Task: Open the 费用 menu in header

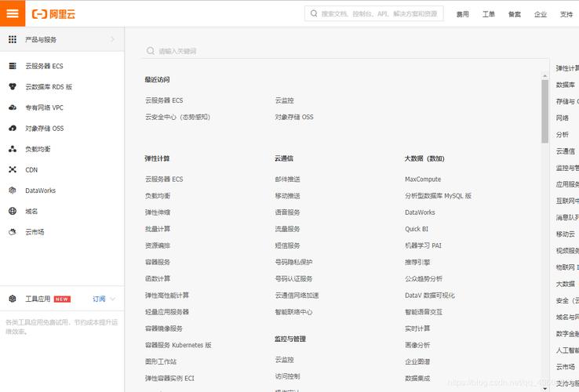Action: point(463,14)
